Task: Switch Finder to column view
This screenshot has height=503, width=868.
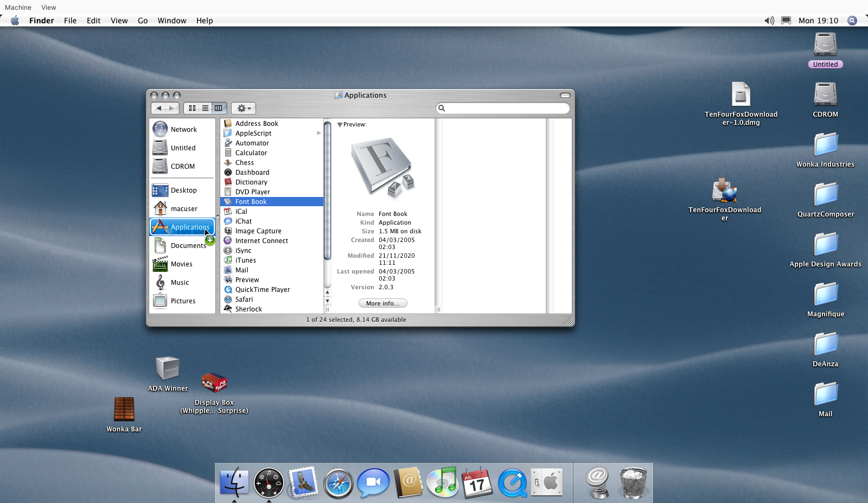Action: (x=219, y=108)
